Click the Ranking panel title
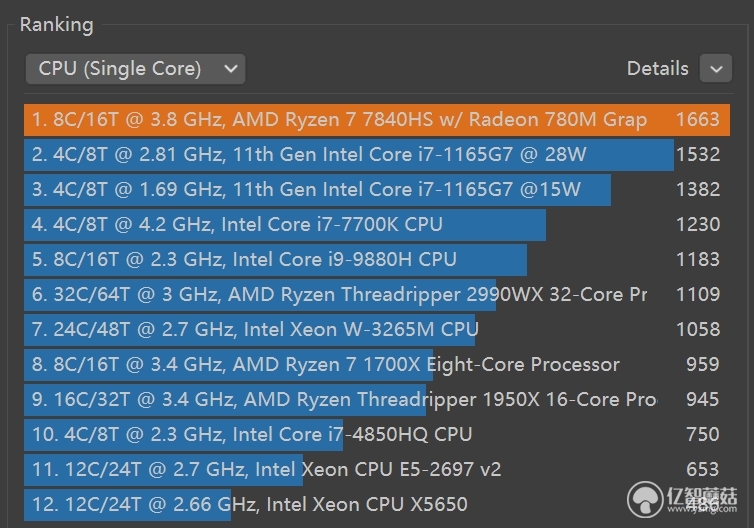 point(57,25)
